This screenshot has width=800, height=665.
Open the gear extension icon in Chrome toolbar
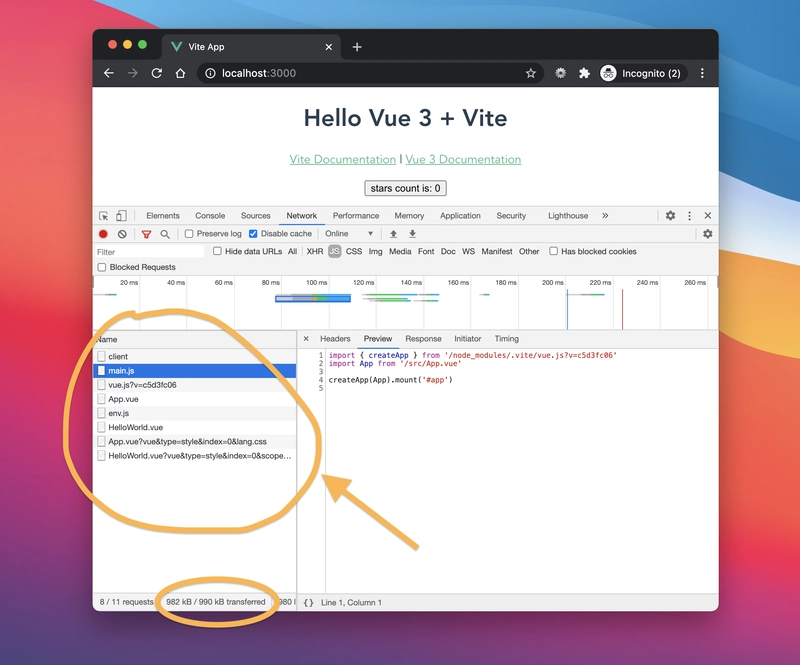(x=561, y=73)
